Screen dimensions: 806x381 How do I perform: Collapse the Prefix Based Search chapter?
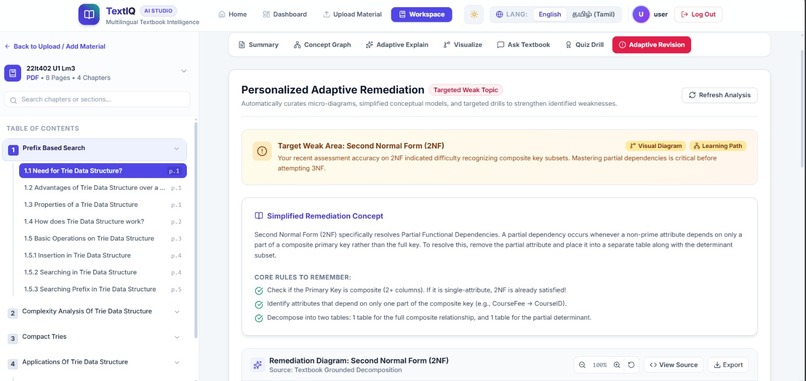click(x=176, y=149)
